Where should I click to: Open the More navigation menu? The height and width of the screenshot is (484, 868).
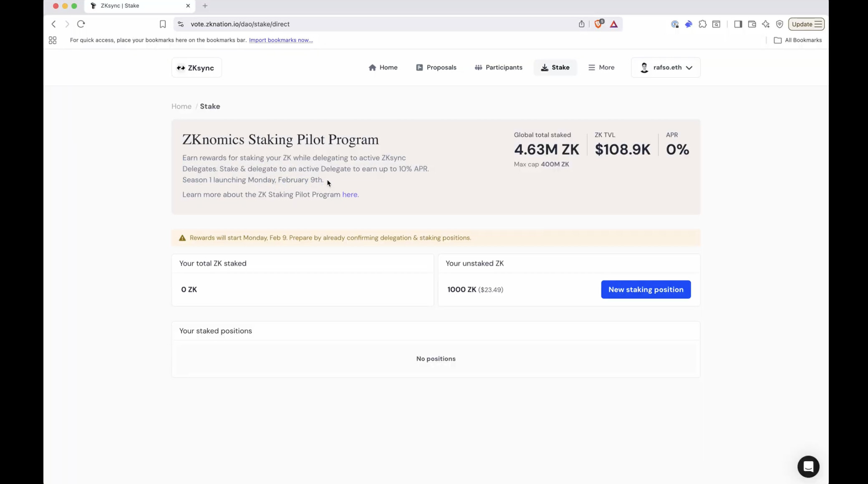point(601,68)
